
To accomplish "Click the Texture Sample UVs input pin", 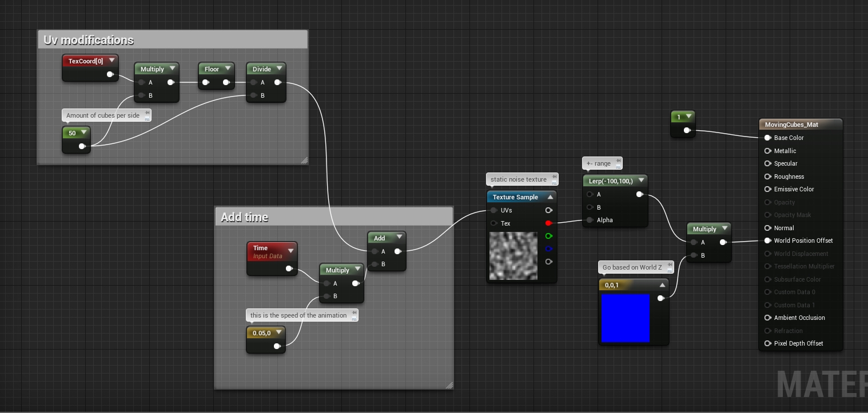I will 493,210.
